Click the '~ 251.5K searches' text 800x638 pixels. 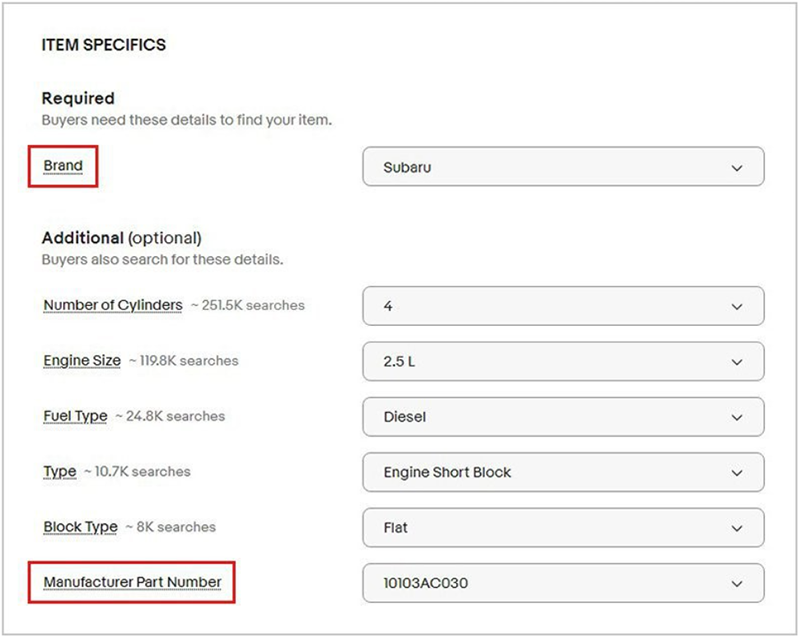click(247, 305)
